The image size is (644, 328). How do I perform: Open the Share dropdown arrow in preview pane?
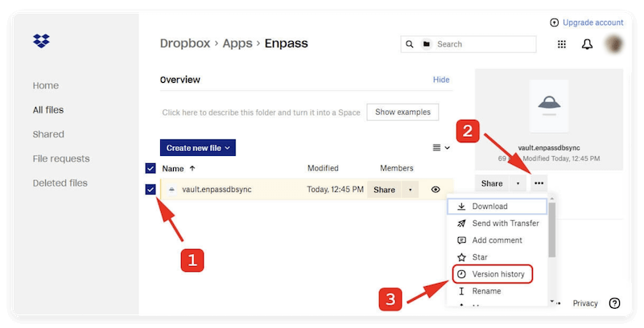[518, 183]
